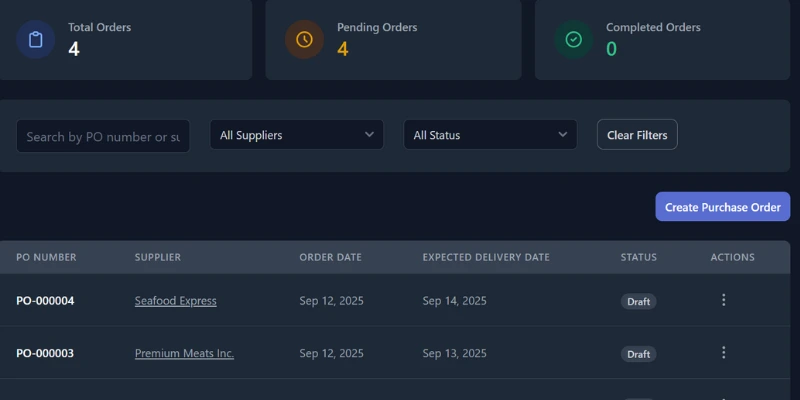The width and height of the screenshot is (800, 400).
Task: Sort by Expected Delivery Date header
Action: (486, 257)
